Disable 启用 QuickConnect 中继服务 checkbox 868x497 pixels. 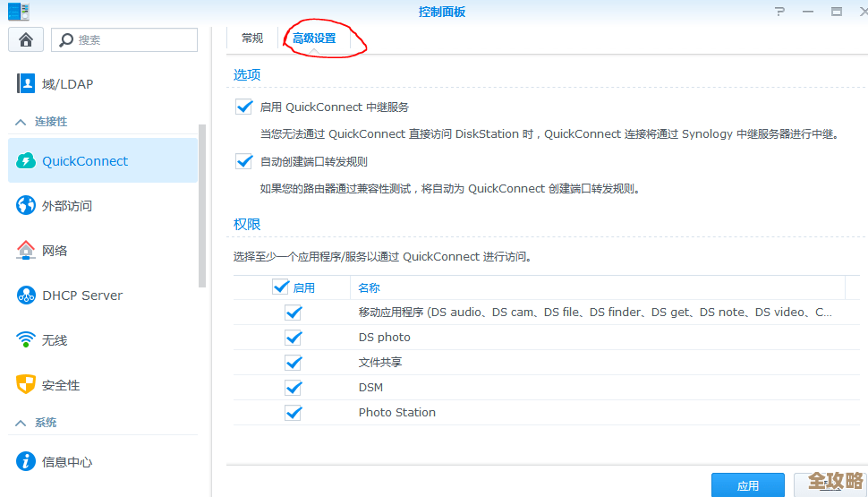[x=243, y=107]
